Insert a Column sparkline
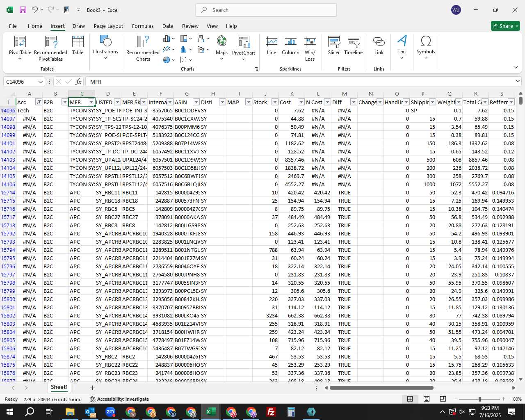 pos(290,46)
